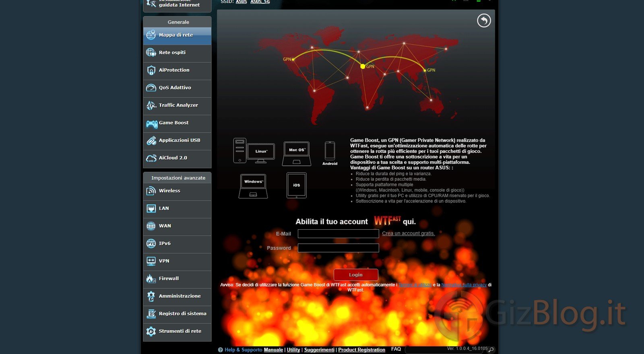
Task: Open the QoS Adattivo gauge icon
Action: pos(151,88)
